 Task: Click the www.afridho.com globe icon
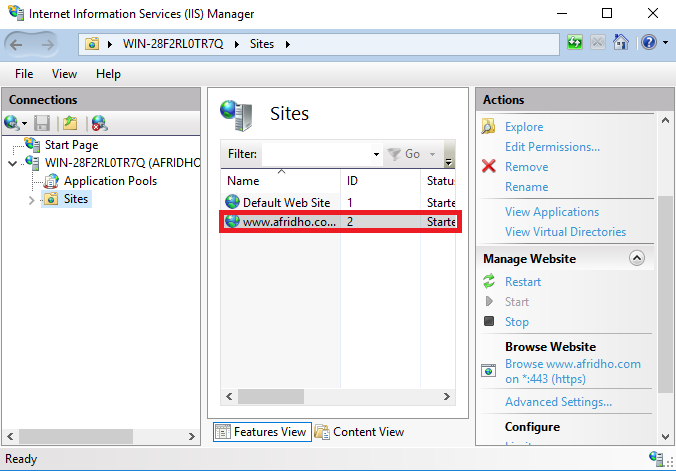[x=232, y=221]
